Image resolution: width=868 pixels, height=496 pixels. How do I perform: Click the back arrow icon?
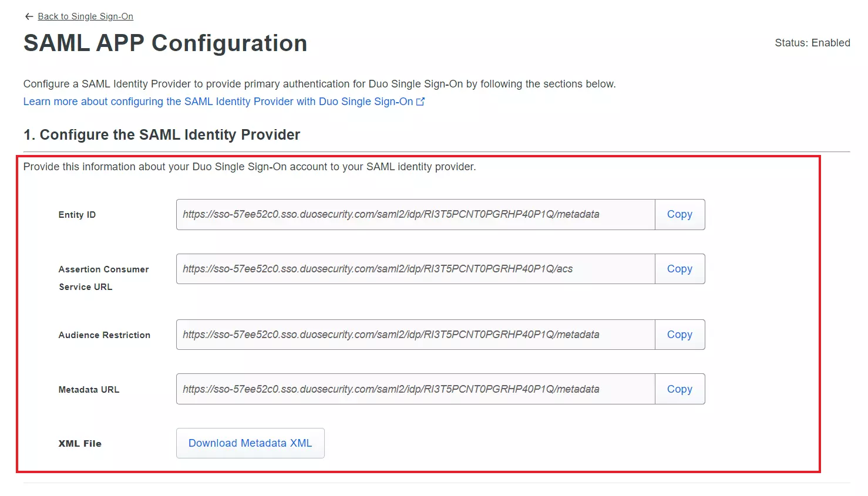pos(29,16)
